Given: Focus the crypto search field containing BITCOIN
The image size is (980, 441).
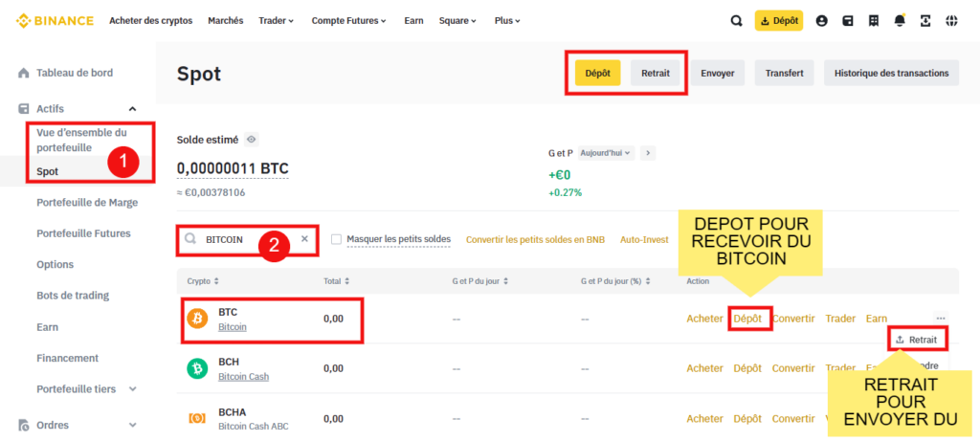Looking at the screenshot, I should point(247,239).
